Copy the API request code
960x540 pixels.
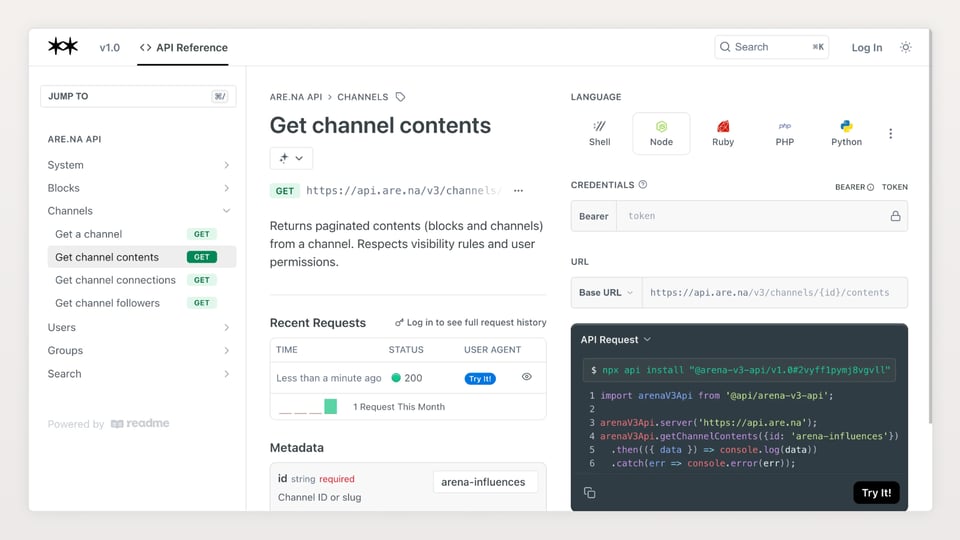point(590,493)
